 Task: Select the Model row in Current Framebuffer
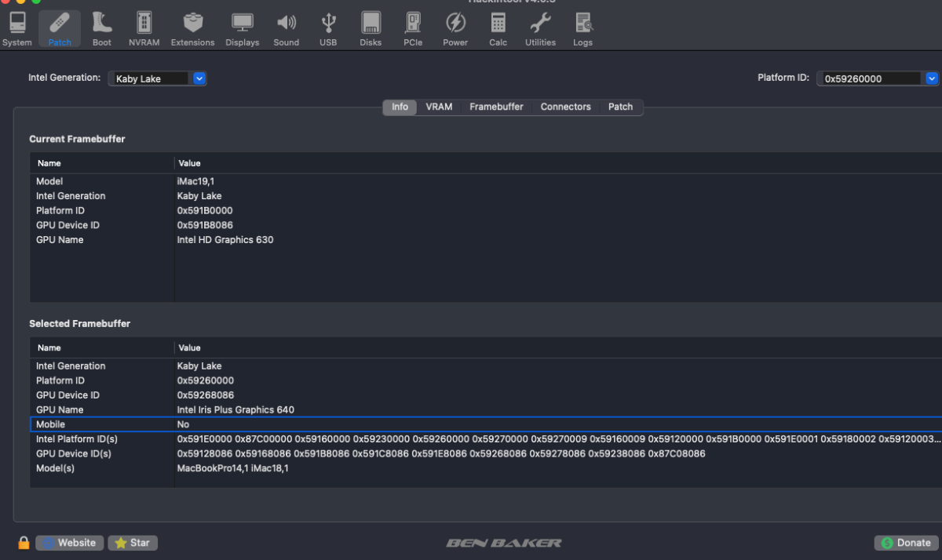pyautogui.click(x=486, y=181)
